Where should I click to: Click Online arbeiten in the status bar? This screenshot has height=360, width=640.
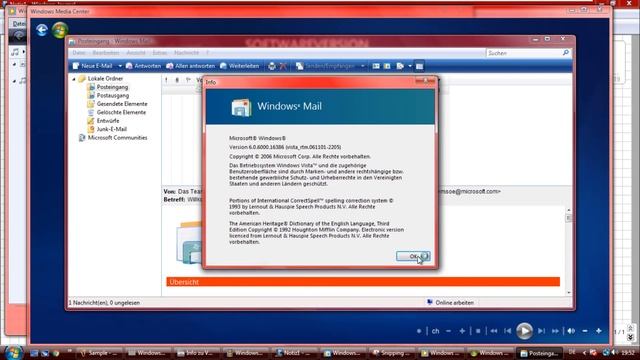454,303
